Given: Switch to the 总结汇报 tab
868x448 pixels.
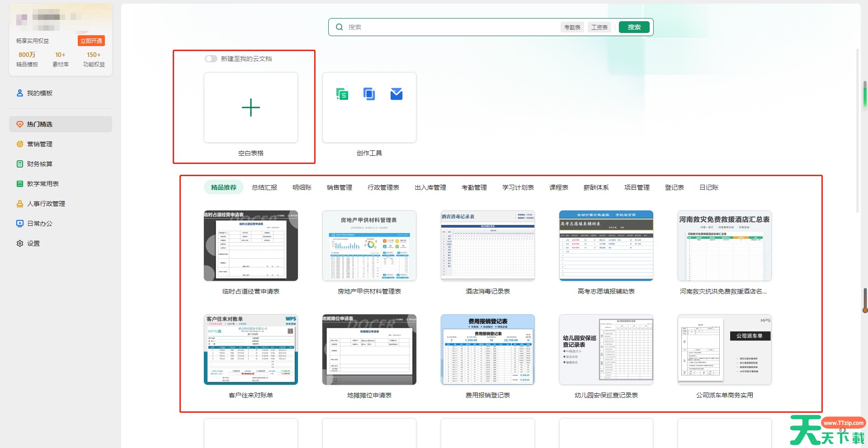Looking at the screenshot, I should pyautogui.click(x=264, y=187).
